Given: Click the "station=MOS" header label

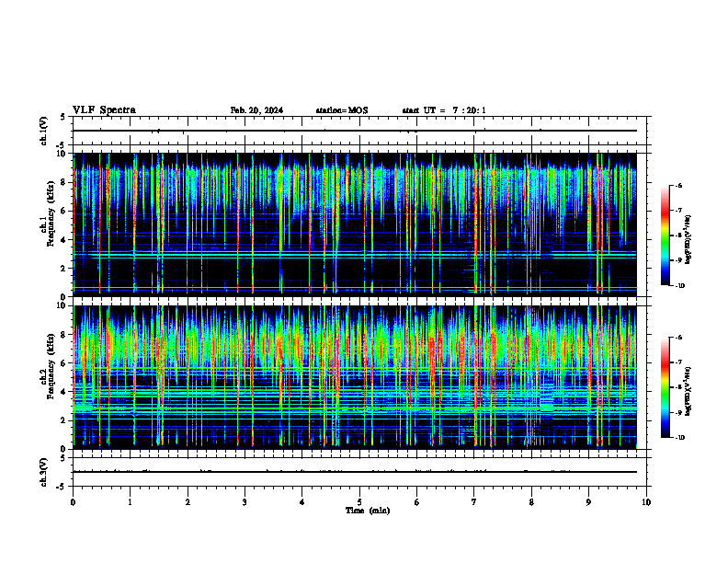Looking at the screenshot, I should 342,110.
